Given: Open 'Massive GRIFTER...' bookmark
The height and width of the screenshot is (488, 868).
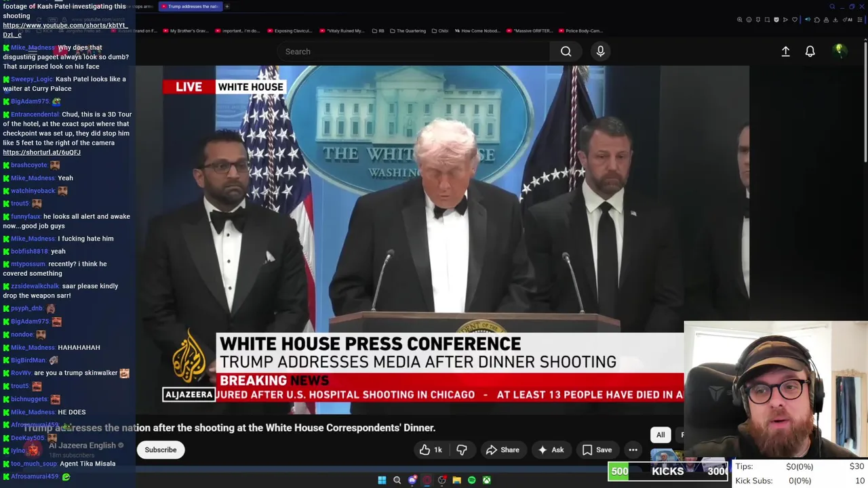Looking at the screenshot, I should 530,30.
